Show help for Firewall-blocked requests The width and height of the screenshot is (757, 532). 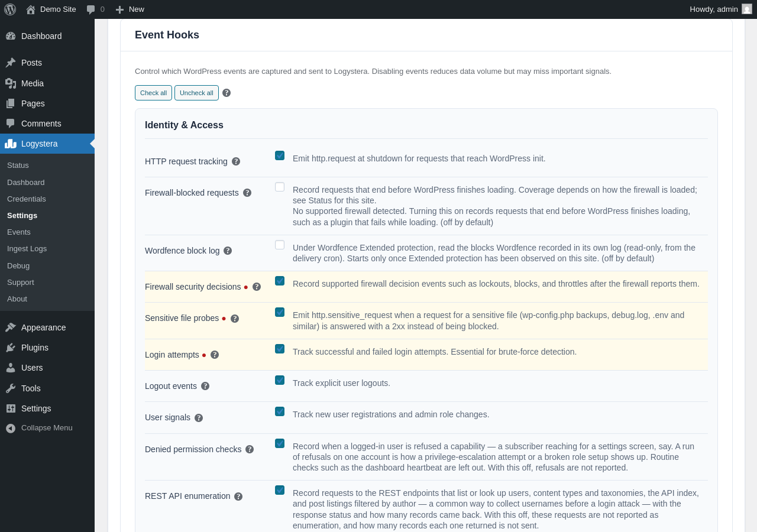point(247,193)
